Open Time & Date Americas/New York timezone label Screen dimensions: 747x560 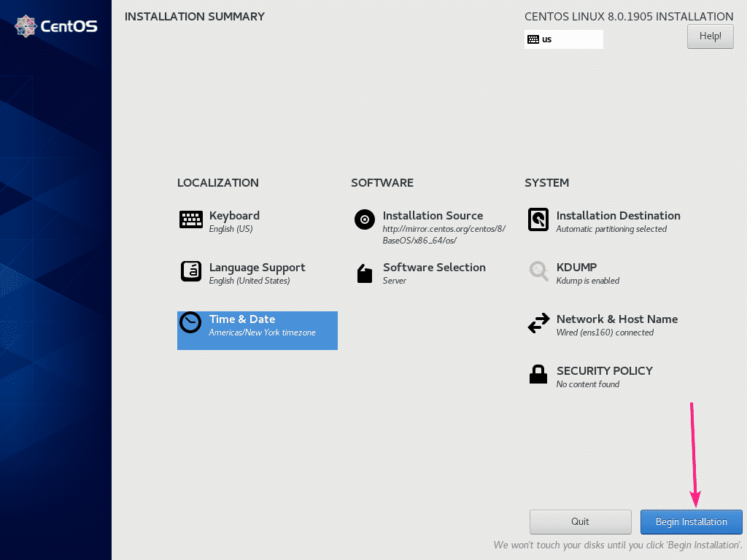point(262,332)
